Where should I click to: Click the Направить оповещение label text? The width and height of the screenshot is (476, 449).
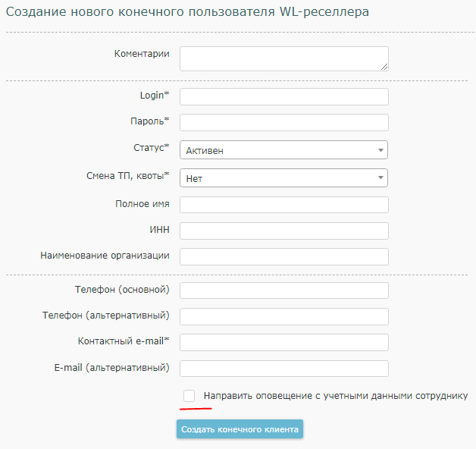tap(335, 396)
